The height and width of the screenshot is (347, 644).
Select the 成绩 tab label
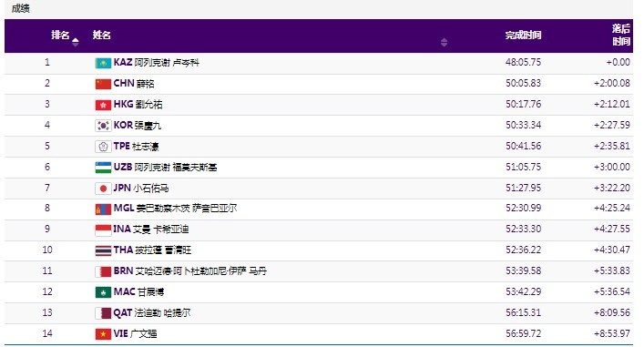[x=20, y=8]
